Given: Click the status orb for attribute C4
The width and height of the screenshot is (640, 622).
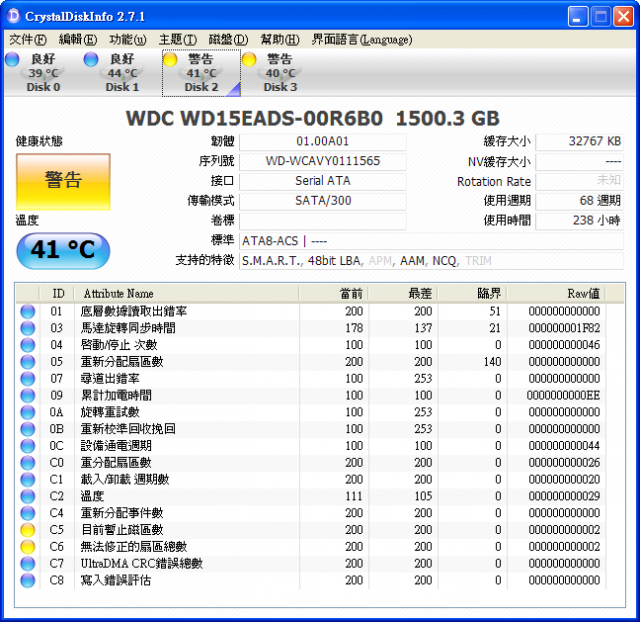Looking at the screenshot, I should (28, 513).
